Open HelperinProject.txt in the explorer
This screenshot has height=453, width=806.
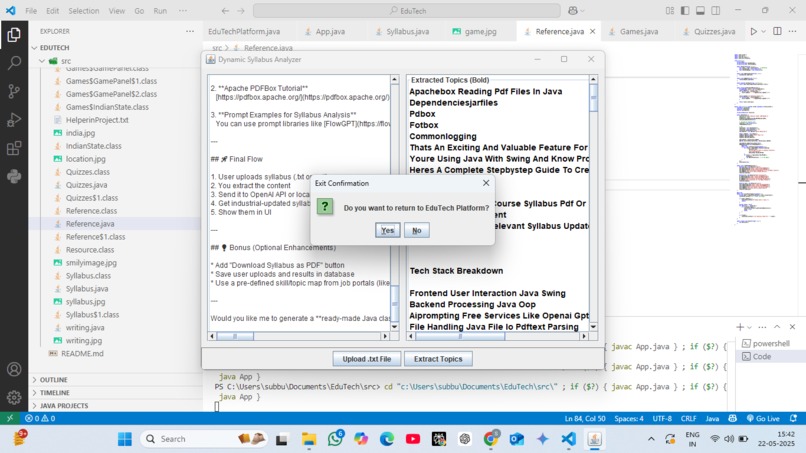point(97,120)
